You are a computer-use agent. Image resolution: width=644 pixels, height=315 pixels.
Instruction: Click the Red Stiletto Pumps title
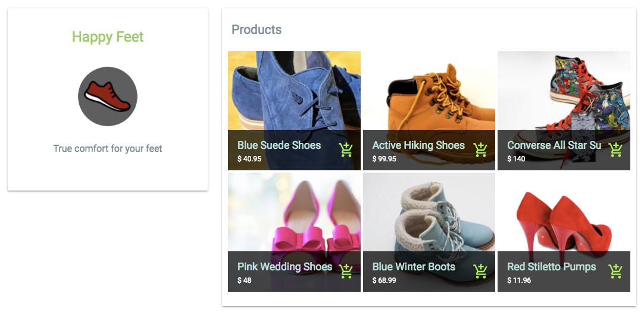[x=551, y=267]
